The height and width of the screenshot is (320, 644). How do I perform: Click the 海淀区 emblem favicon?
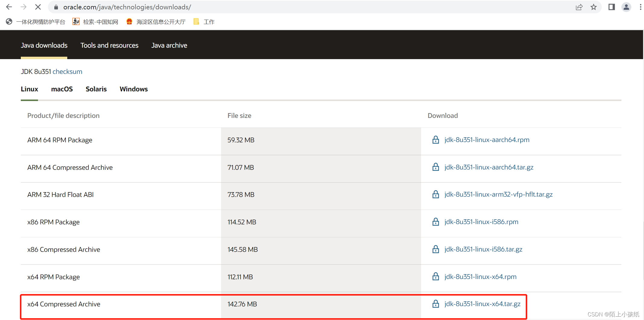[129, 21]
